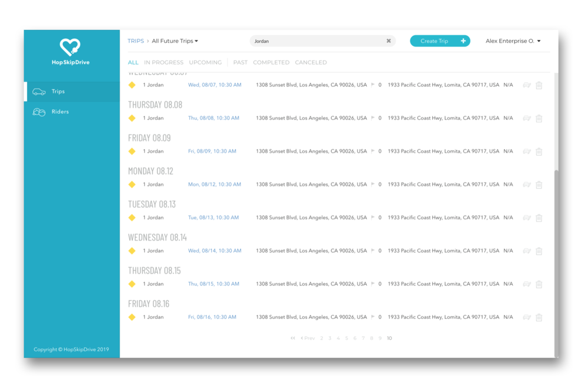Select the Completed trips tab
This screenshot has width=588, height=387.
(x=271, y=62)
